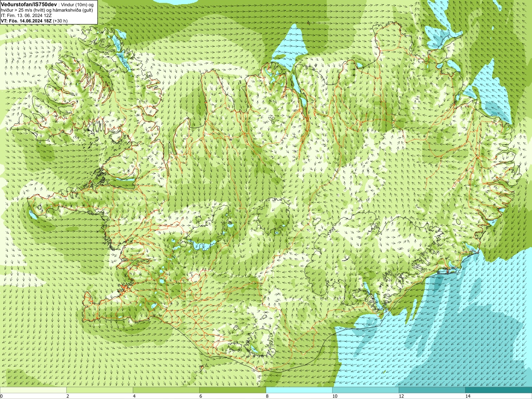
Task: Click the legend scale label "10"
Action: coord(335,396)
